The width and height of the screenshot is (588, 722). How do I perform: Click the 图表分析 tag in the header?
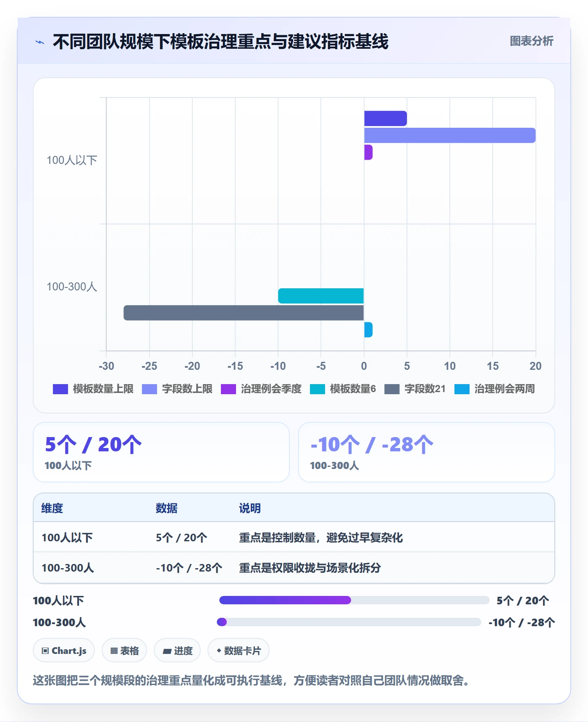tap(531, 41)
